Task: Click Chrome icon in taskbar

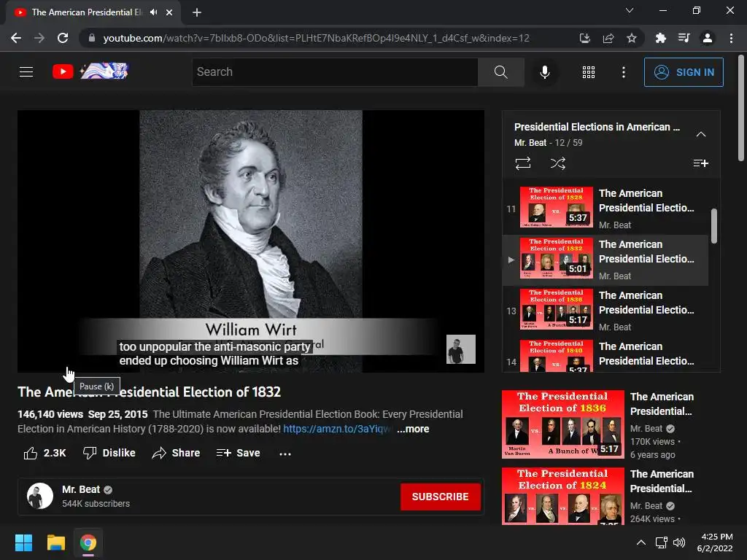Action: [88, 542]
